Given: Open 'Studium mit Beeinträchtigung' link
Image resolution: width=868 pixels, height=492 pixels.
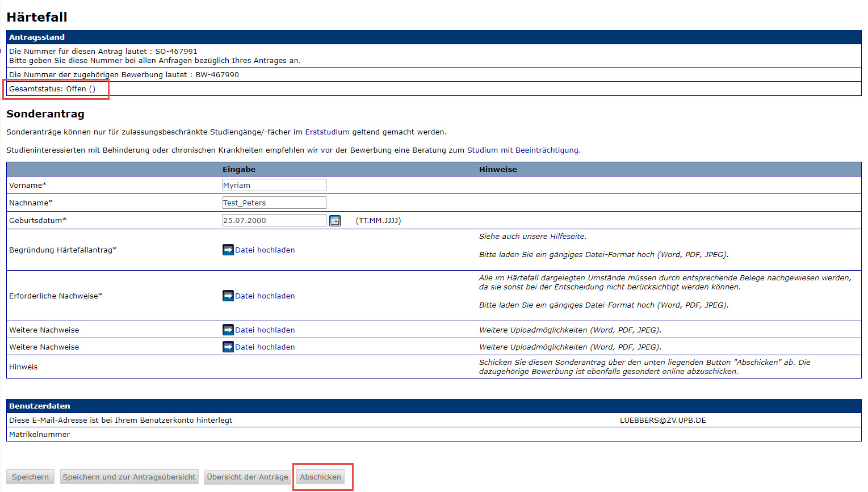Looking at the screenshot, I should coord(522,150).
